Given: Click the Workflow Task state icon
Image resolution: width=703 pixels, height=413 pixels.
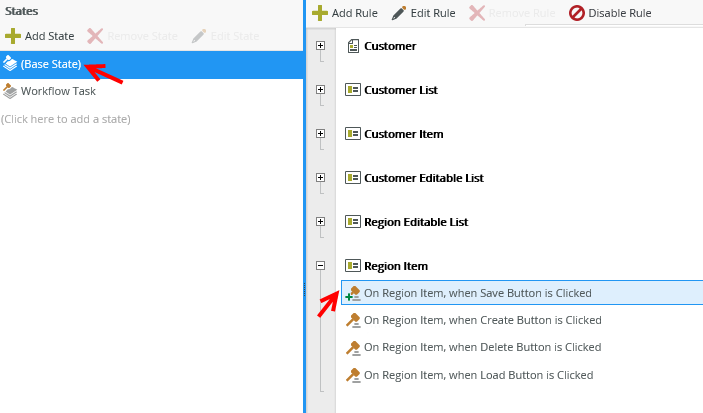Looking at the screenshot, I should [x=10, y=91].
